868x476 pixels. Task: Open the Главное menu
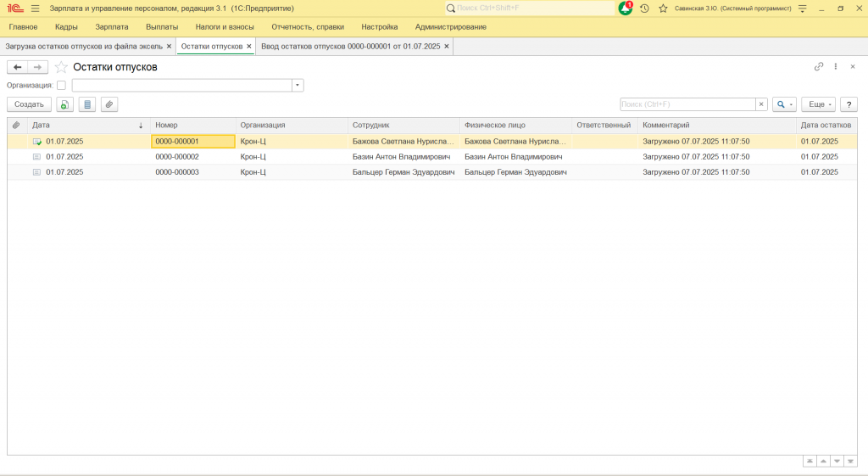pos(23,26)
